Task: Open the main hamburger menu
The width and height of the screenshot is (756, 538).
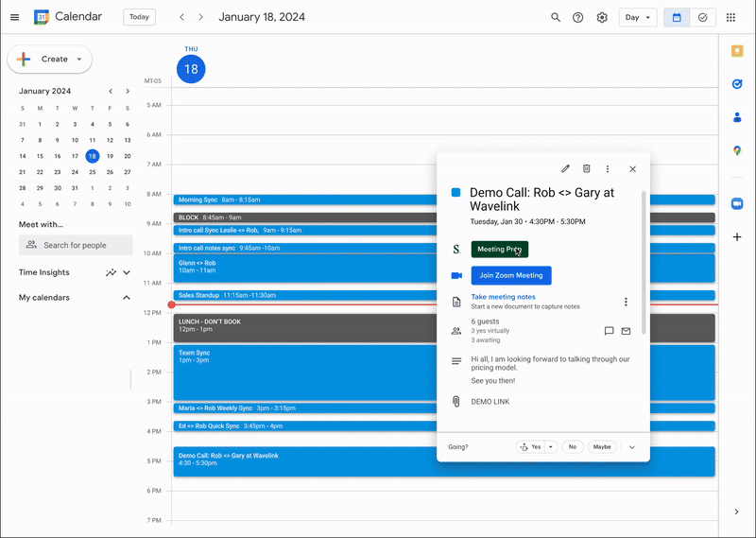Action: pyautogui.click(x=14, y=17)
